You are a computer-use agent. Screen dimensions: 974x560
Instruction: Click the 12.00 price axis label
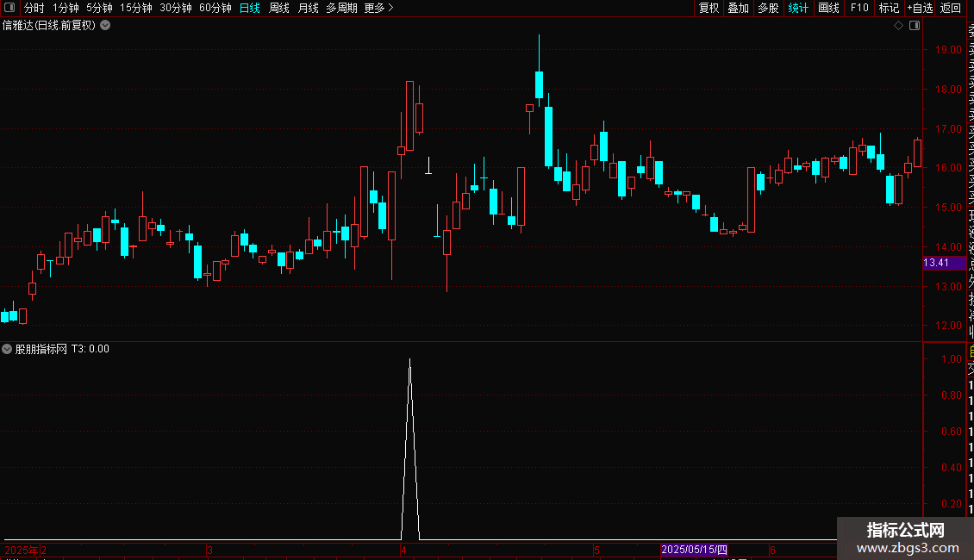[x=948, y=326]
